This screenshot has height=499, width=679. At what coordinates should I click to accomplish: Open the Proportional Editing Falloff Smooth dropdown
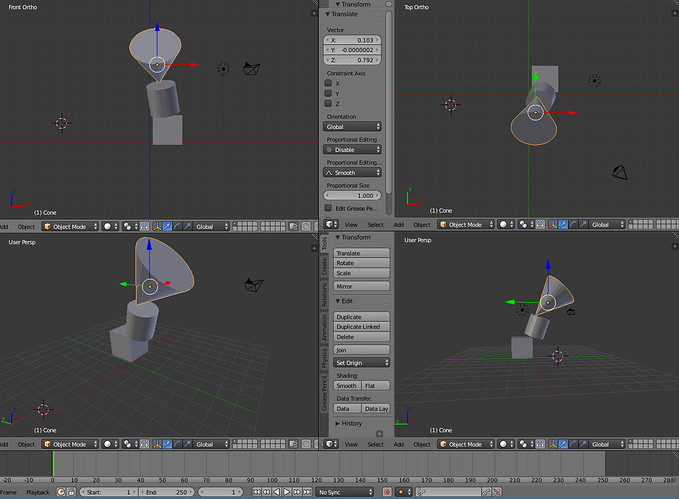pyautogui.click(x=352, y=172)
